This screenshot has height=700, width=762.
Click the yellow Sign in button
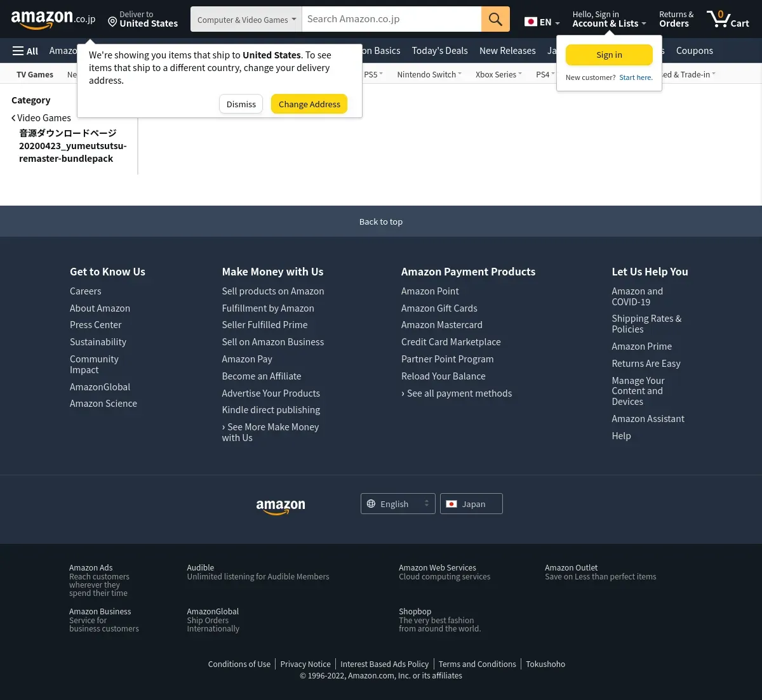609,55
